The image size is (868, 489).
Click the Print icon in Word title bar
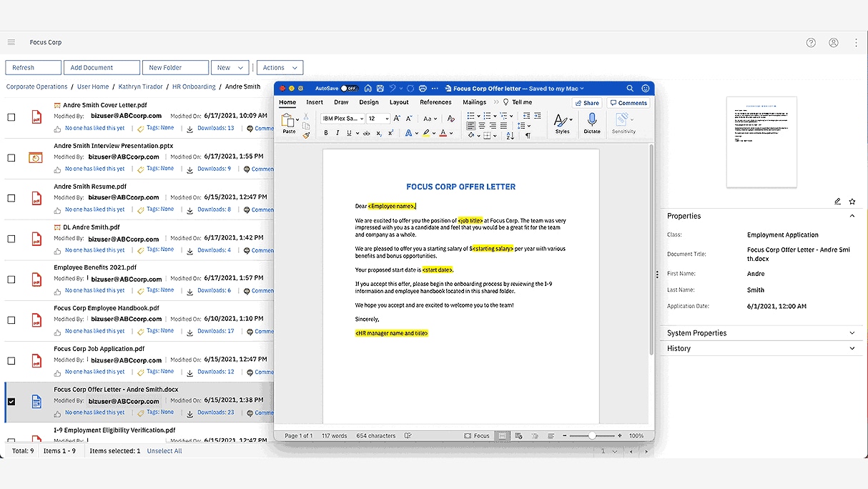(x=423, y=89)
